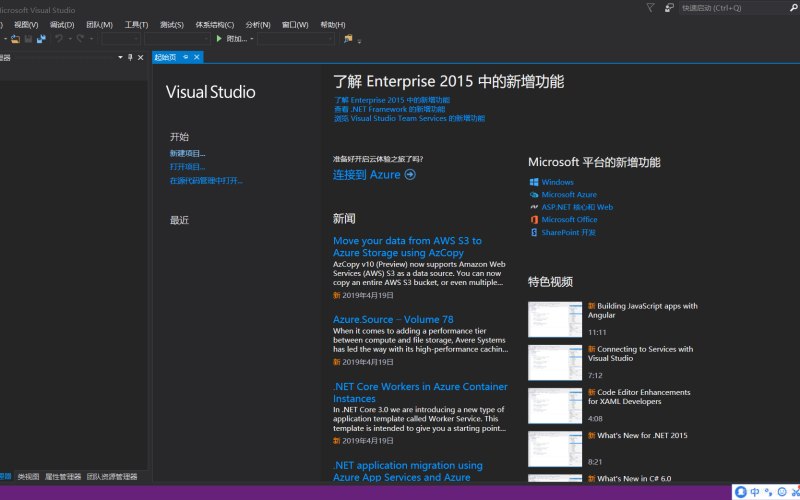Open the 工具(T) menu
Viewport: 800px width, 500px height.
[136, 24]
